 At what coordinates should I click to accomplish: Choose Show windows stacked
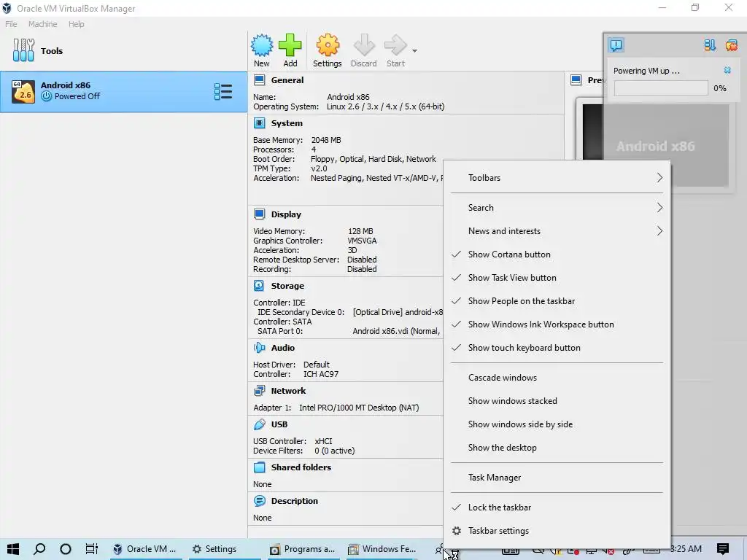(x=557, y=401)
